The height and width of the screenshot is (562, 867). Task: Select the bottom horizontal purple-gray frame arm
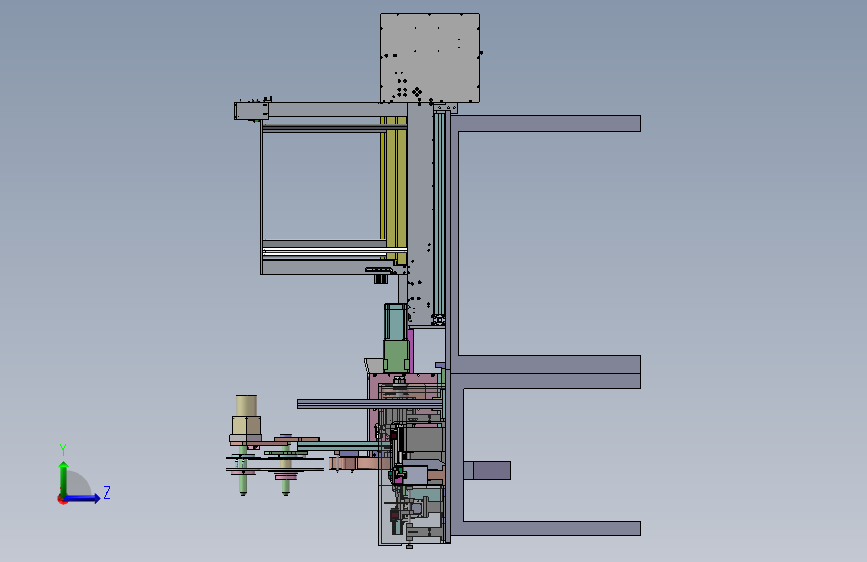551,528
